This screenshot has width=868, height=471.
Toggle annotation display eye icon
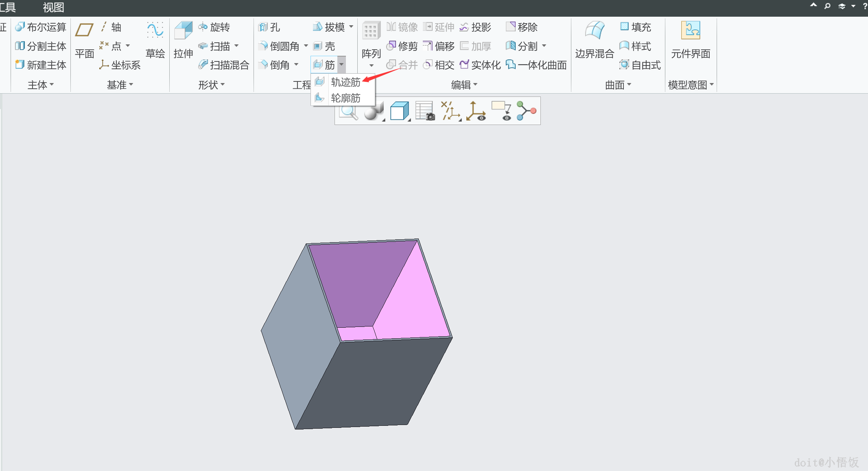tap(502, 111)
